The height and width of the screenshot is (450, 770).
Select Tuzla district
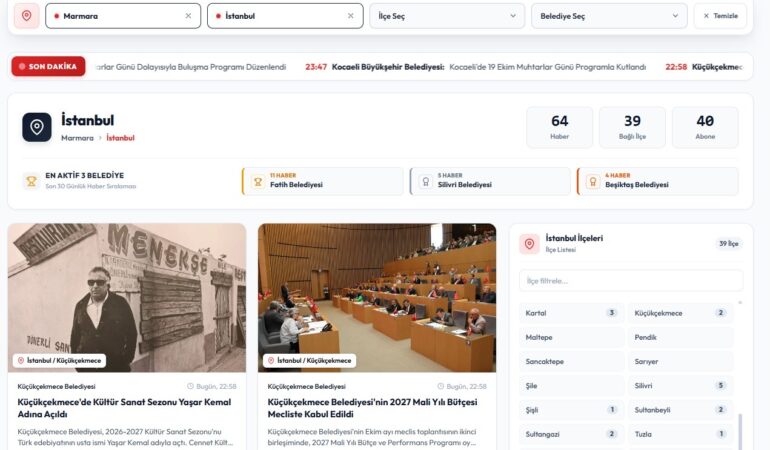click(681, 434)
